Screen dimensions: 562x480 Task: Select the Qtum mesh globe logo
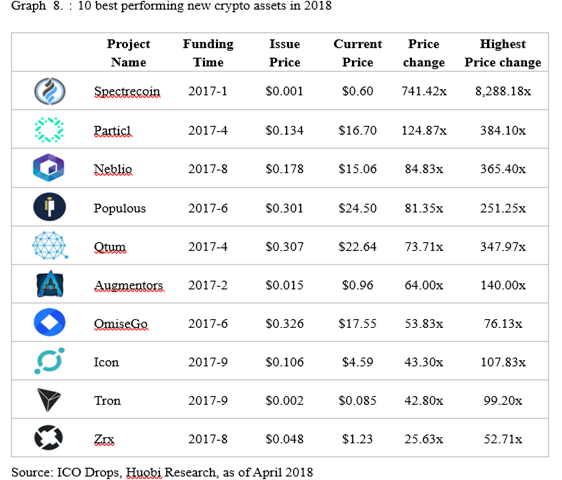50,246
